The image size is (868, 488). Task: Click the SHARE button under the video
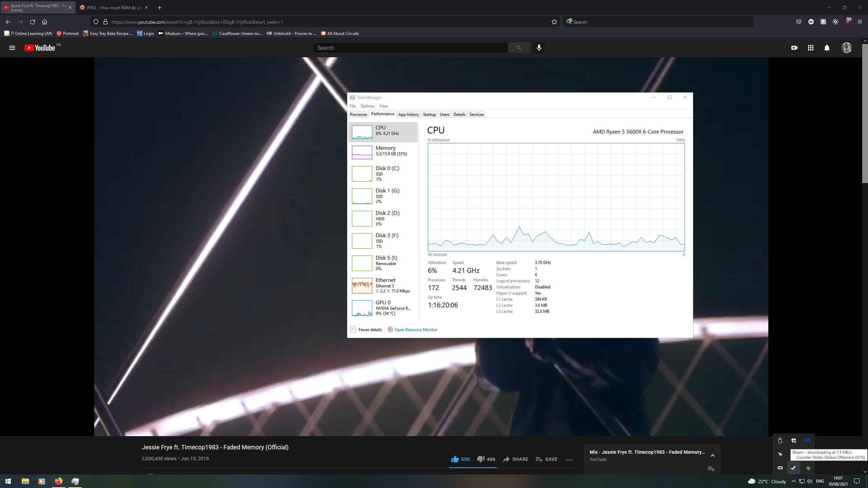click(x=515, y=459)
